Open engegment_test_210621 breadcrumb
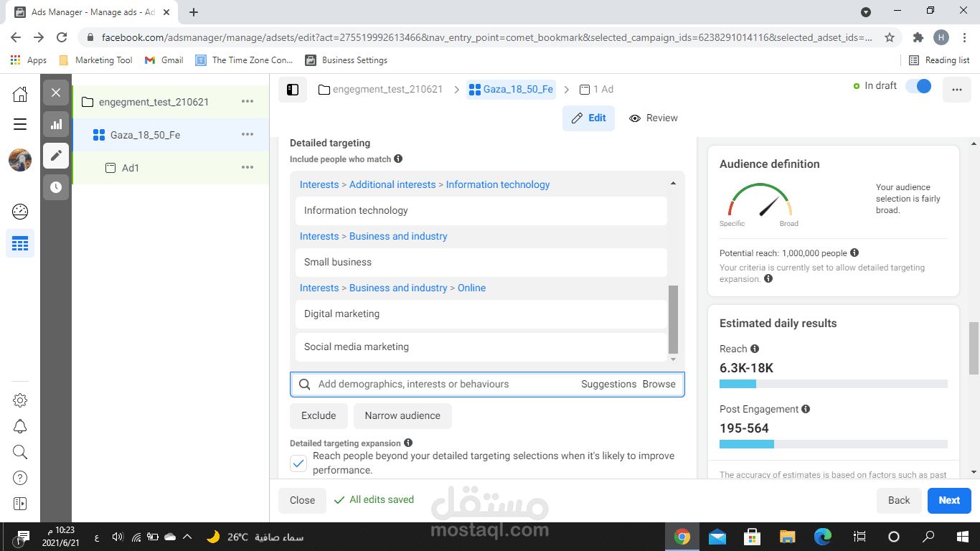980x551 pixels. (x=380, y=90)
